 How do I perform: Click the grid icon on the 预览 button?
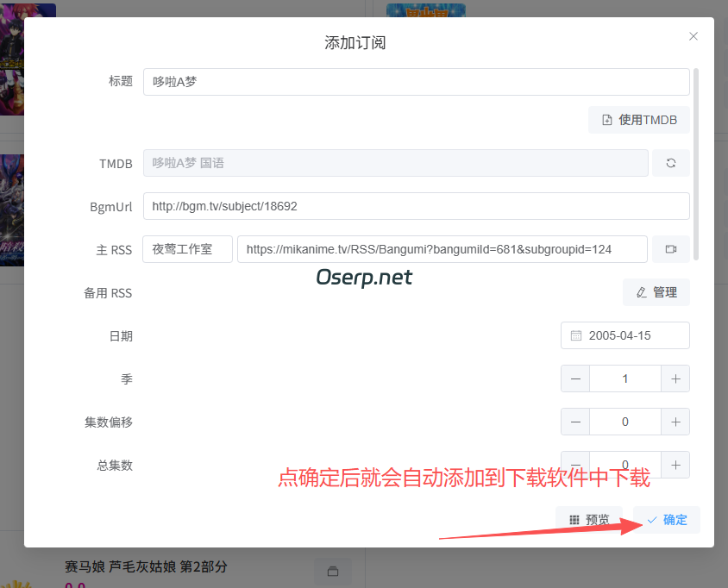(x=574, y=519)
